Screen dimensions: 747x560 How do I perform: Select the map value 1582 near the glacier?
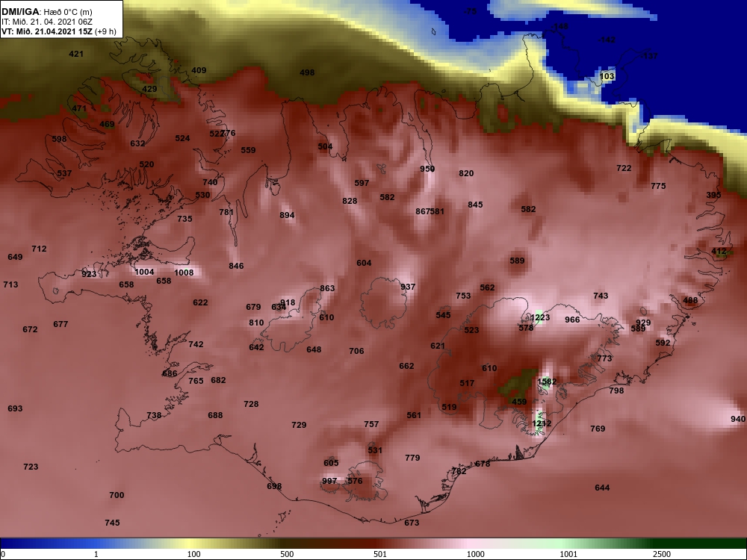[x=547, y=382]
